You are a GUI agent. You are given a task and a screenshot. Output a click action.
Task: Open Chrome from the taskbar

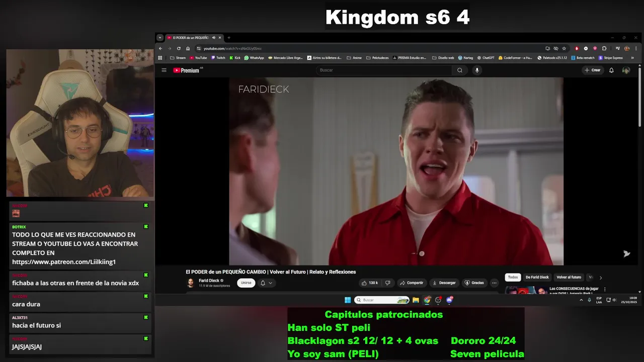pos(427,300)
